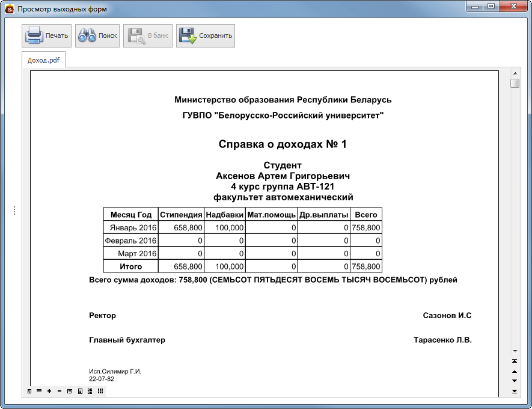Screen dimensions: 532x409
Task: Minimize the Просмотр выходных форм window
Action: pyautogui.click(x=475, y=7)
